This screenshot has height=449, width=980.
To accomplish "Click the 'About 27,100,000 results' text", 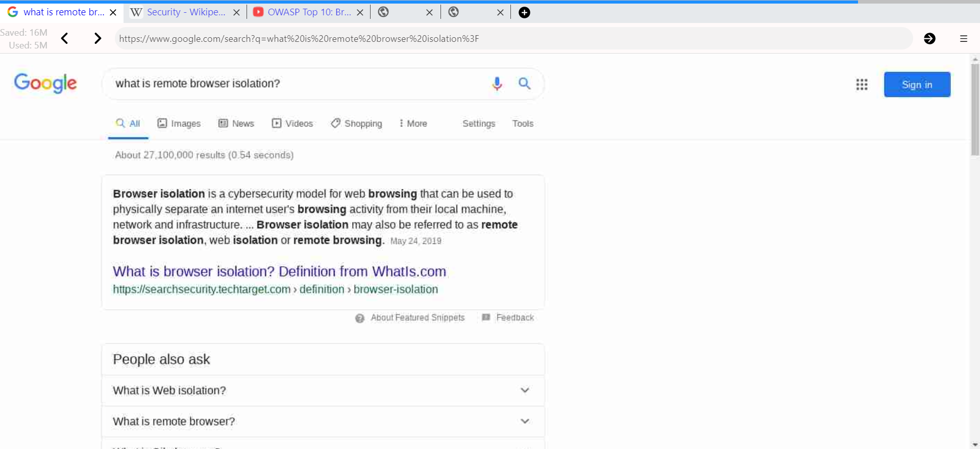I will pos(204,155).
